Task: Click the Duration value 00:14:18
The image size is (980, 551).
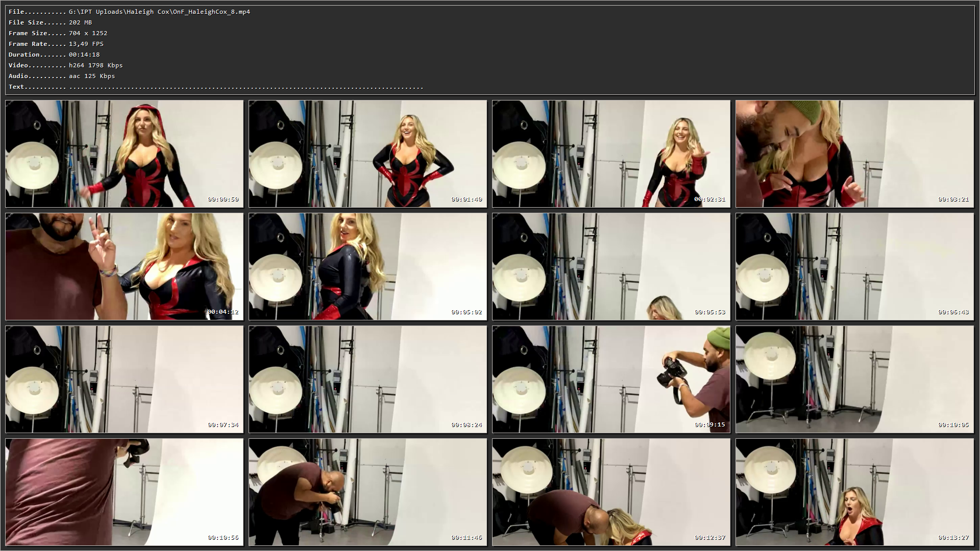Action: (84, 55)
